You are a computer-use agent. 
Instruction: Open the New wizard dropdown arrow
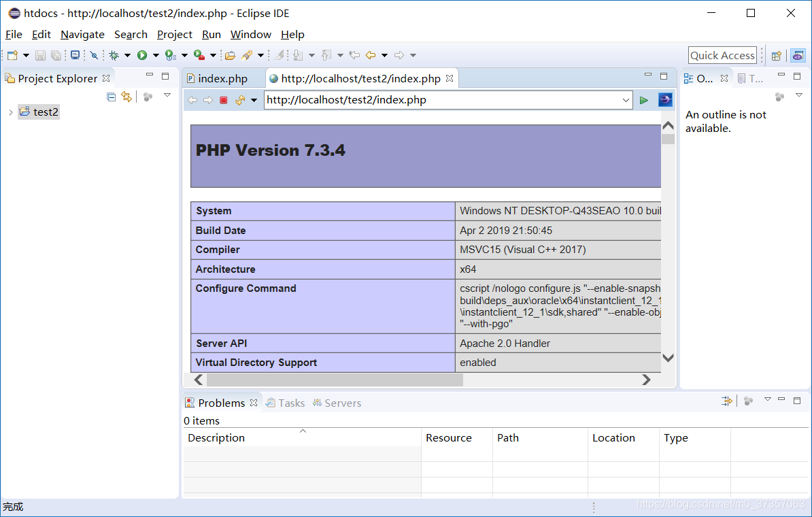pos(26,55)
